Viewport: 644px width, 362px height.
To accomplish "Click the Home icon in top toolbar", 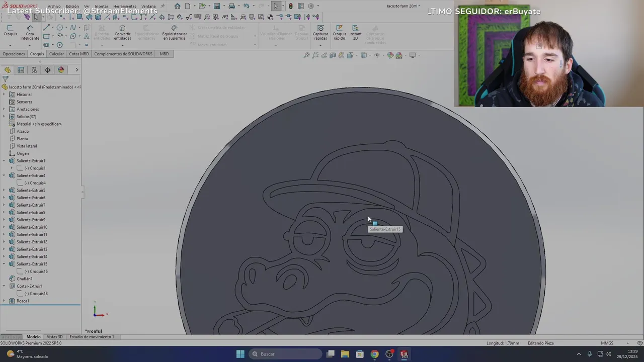I will click(x=177, y=6).
